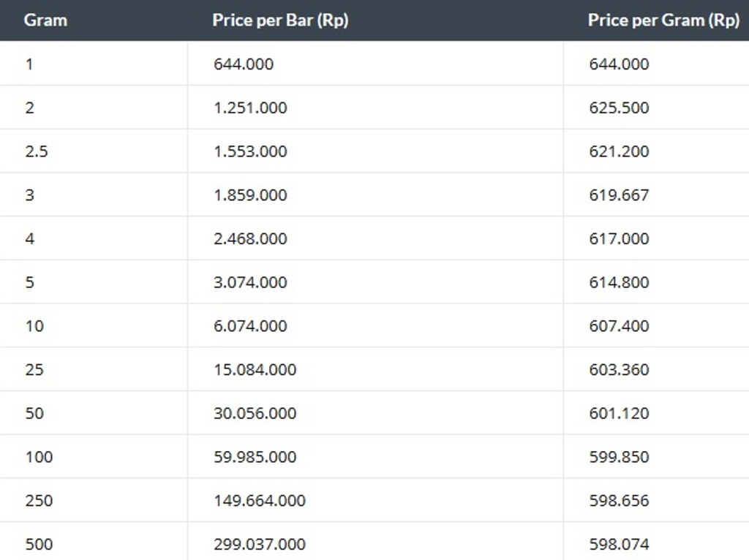This screenshot has width=749, height=560.
Task: Click bar price 1.553.000
Action: [x=250, y=151]
